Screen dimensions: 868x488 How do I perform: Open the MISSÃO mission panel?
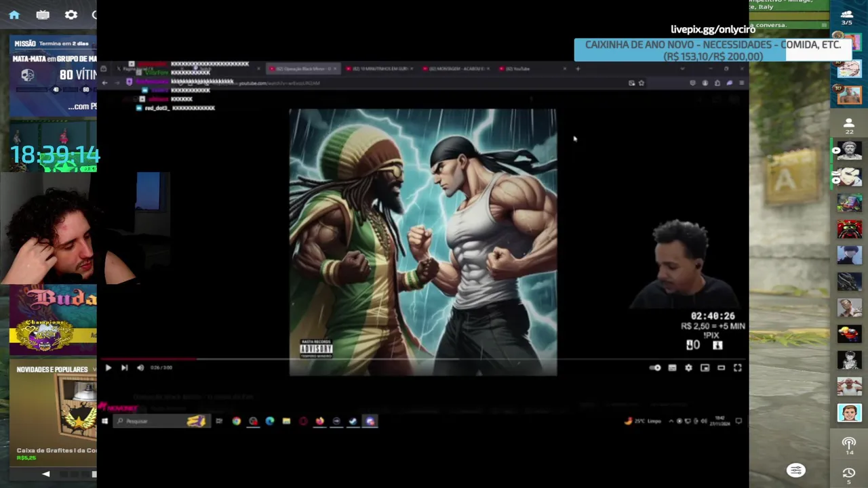coord(53,76)
